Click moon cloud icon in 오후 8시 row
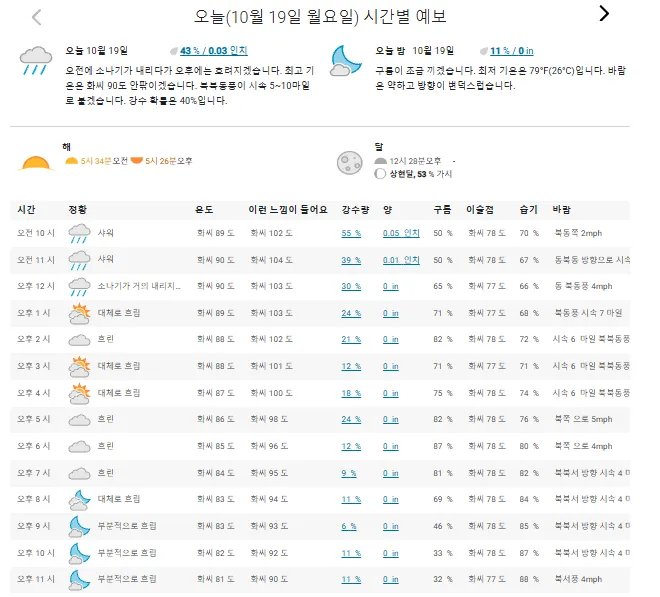This screenshot has height=597, width=660. [80, 500]
